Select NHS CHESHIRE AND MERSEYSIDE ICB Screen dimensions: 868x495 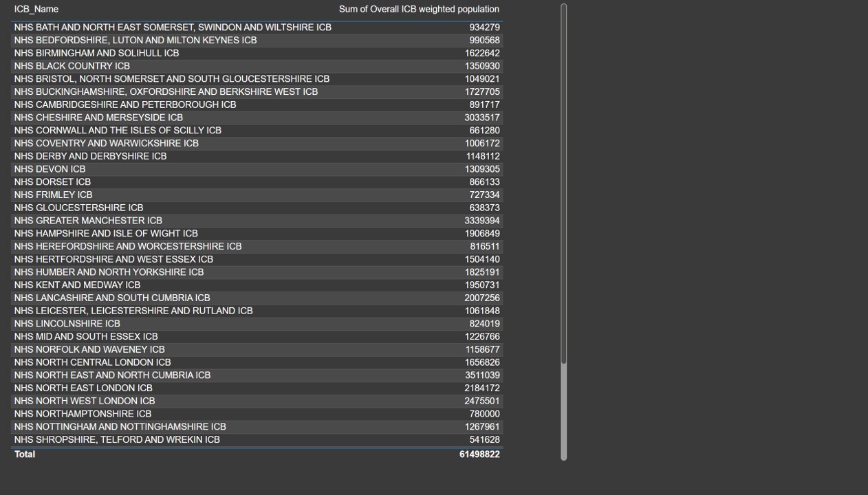coord(98,118)
